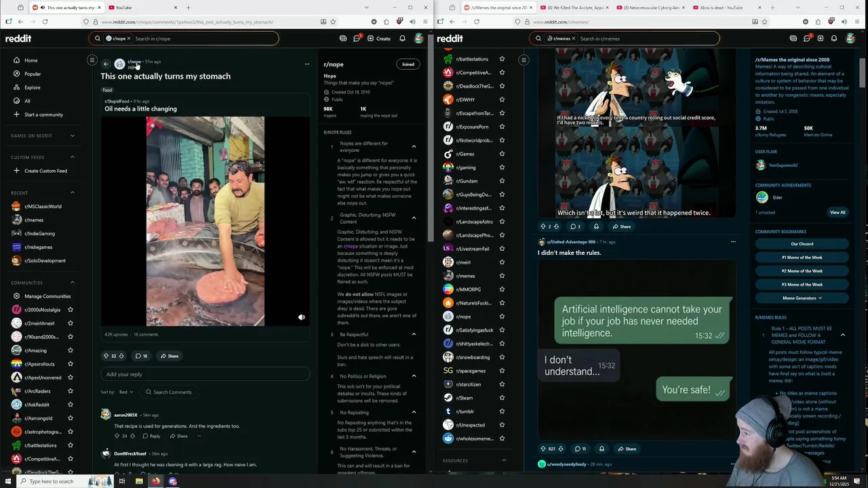The width and height of the screenshot is (868, 488).
Task: Click advertise icon in left r/nope header
Action: coord(343,39)
